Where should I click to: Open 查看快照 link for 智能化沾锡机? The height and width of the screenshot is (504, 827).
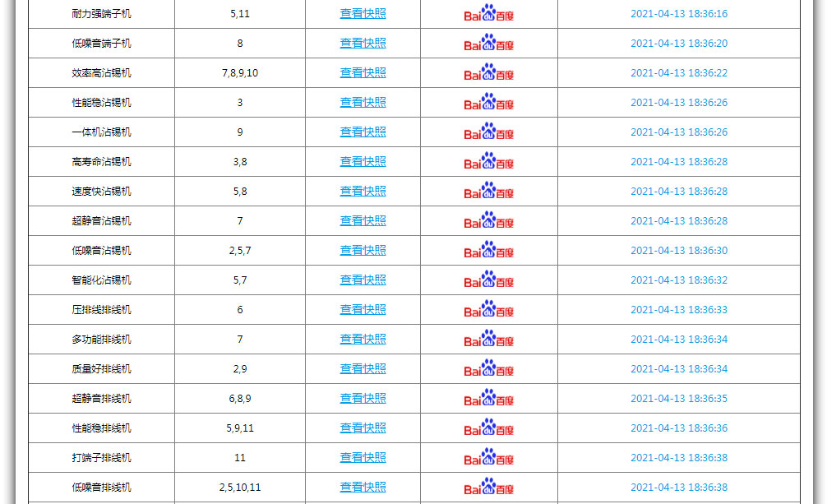363,280
